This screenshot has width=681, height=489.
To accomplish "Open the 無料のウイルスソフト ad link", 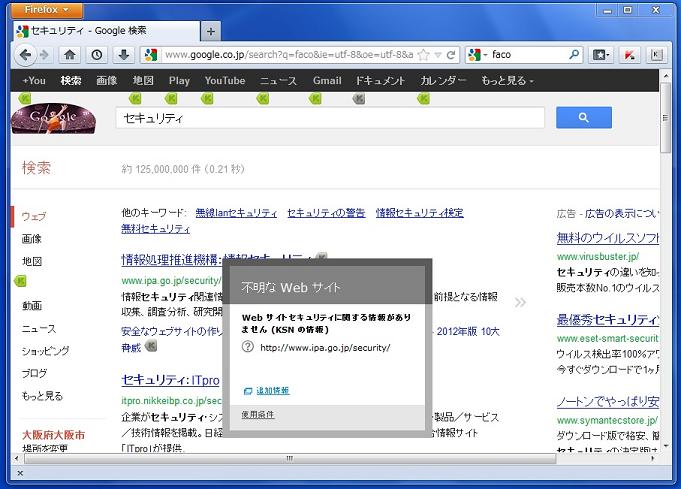I will point(608,238).
